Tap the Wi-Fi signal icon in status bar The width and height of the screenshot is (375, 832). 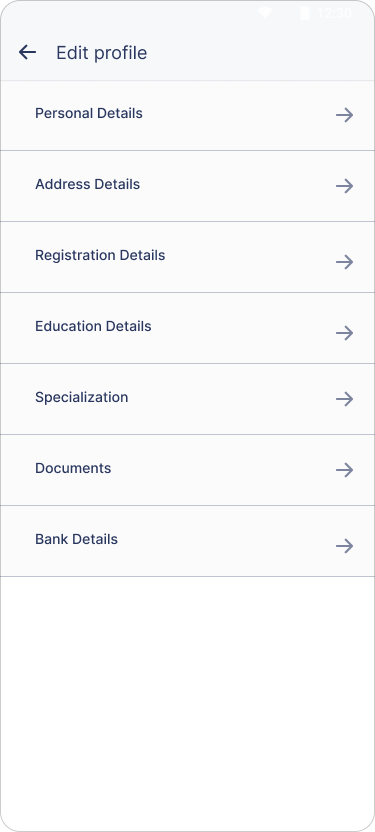click(x=265, y=13)
